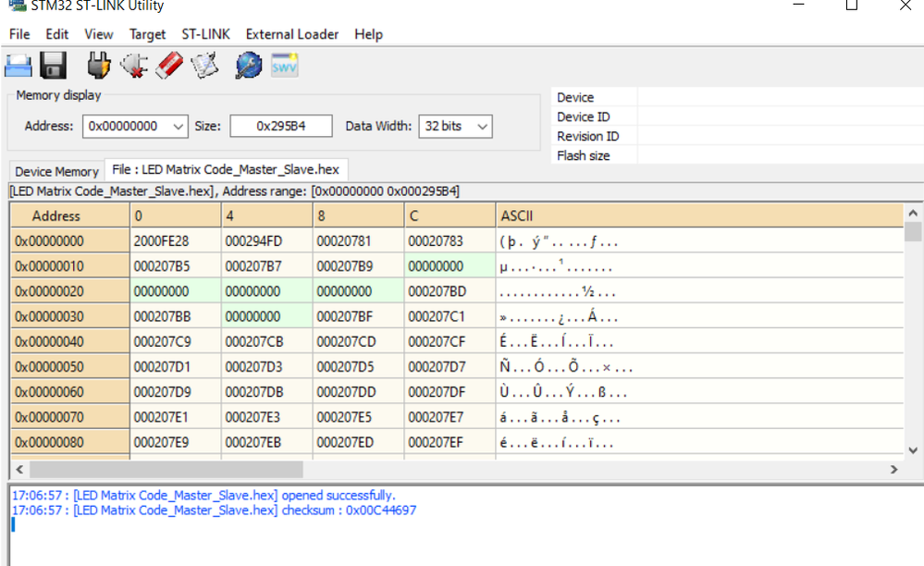Expand the Address dropdown
This screenshot has height=566, width=924.
179,126
